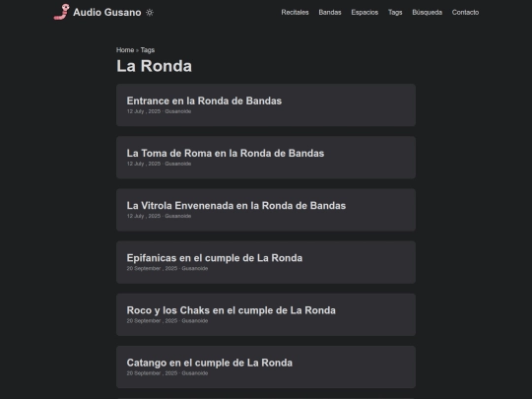Open the Búsqueda search page
The width and height of the screenshot is (532, 399).
click(428, 12)
